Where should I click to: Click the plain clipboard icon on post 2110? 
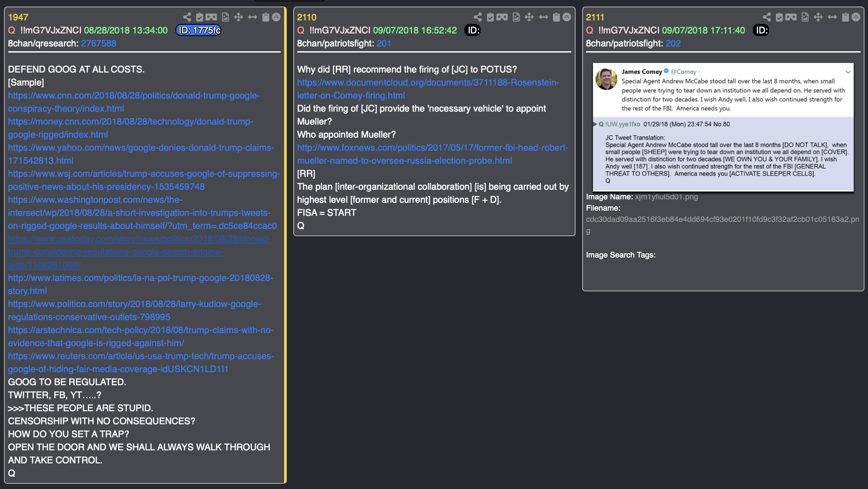556,17
